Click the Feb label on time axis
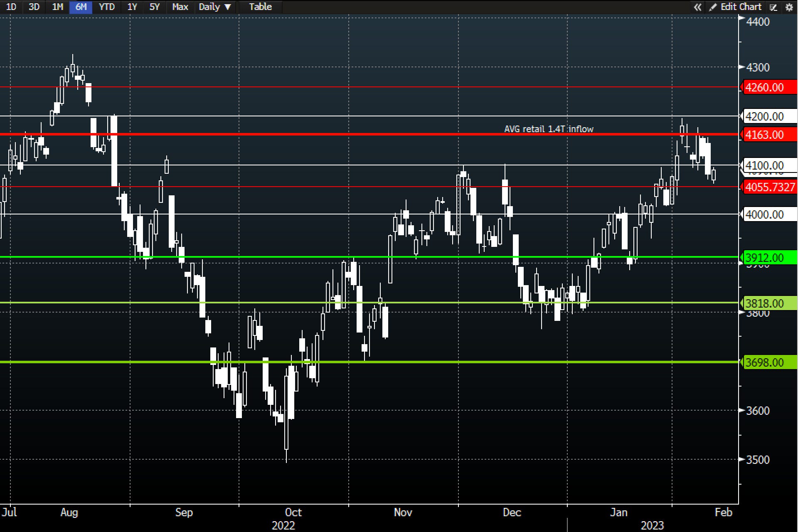This screenshot has width=798, height=532. point(724,512)
